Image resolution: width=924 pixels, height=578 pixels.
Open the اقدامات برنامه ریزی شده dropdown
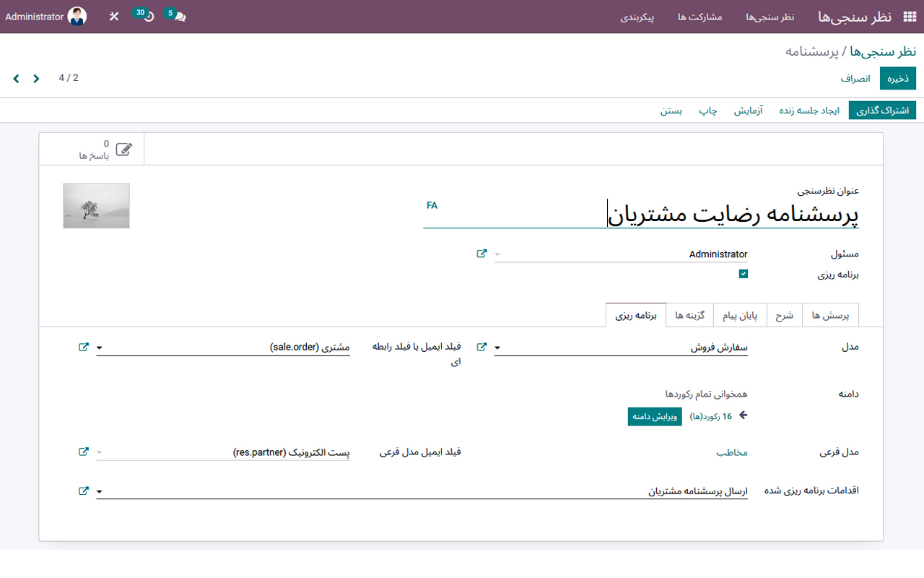click(x=100, y=491)
